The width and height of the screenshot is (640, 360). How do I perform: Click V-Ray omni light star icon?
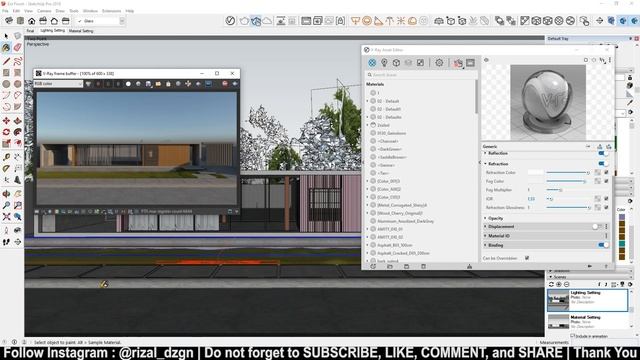[401, 21]
